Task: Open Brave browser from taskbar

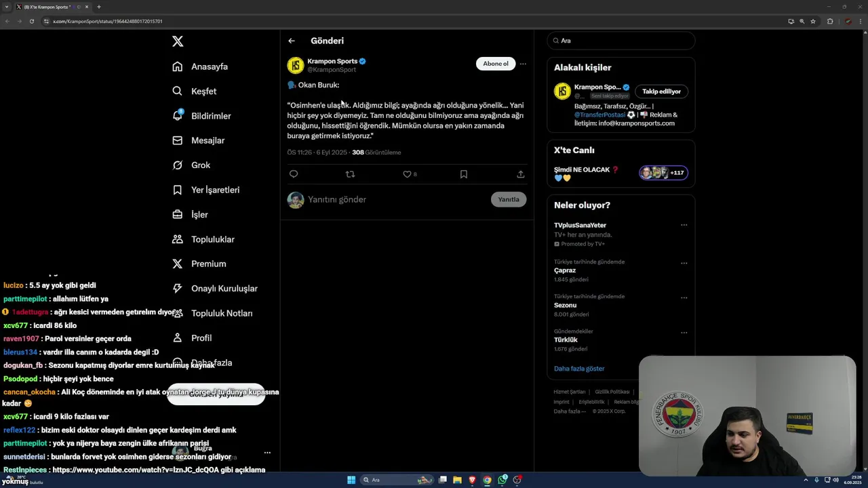Action: point(473,480)
